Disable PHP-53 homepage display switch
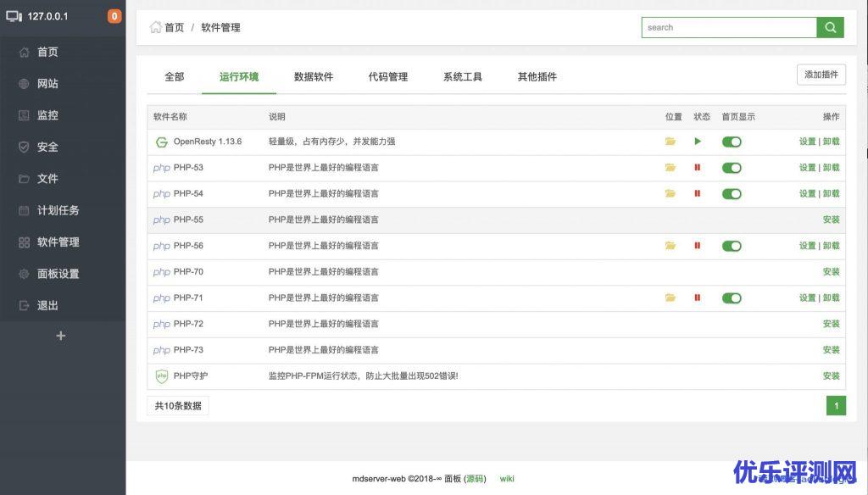The image size is (868, 495). (732, 168)
